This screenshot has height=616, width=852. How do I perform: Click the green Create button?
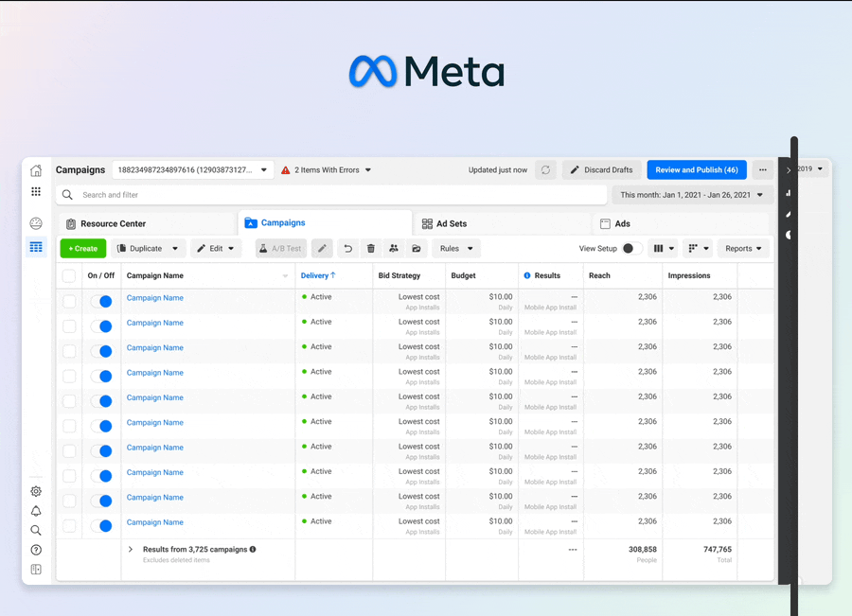(83, 248)
